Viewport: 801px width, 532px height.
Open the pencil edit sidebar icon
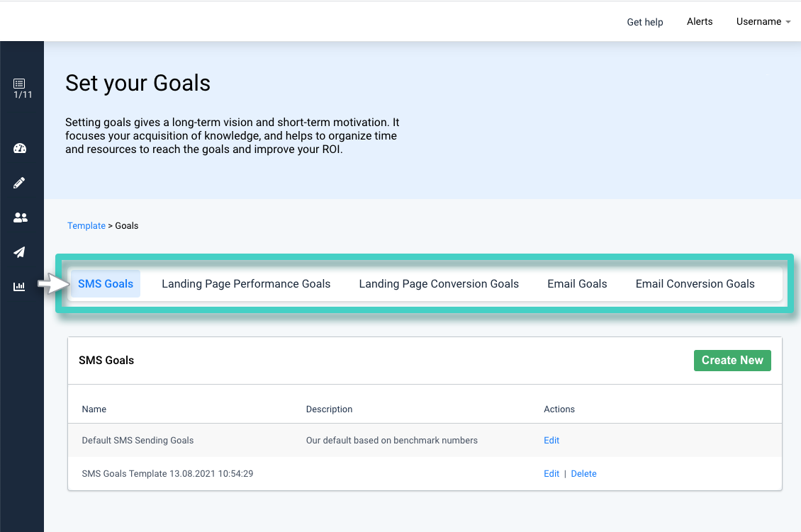point(19,183)
